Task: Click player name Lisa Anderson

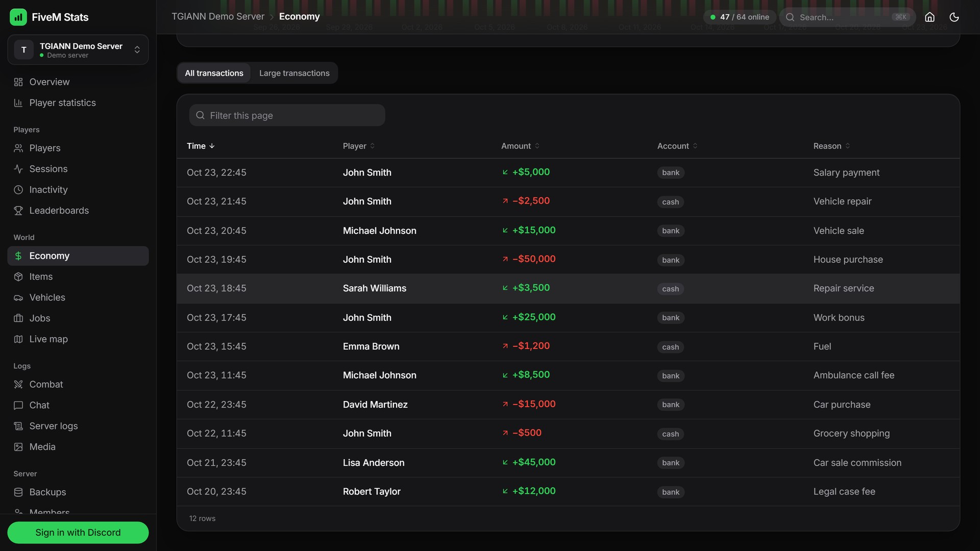Action: pos(374,463)
